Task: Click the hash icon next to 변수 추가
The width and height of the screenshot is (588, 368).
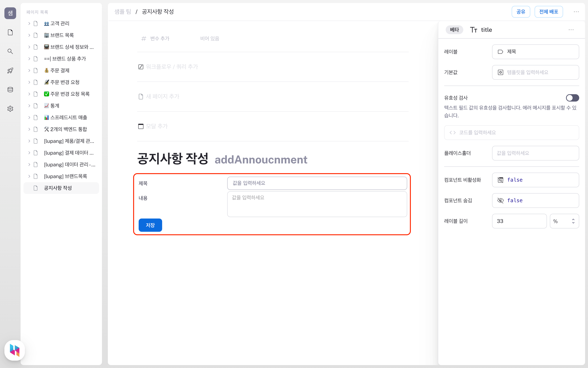Action: [x=144, y=38]
